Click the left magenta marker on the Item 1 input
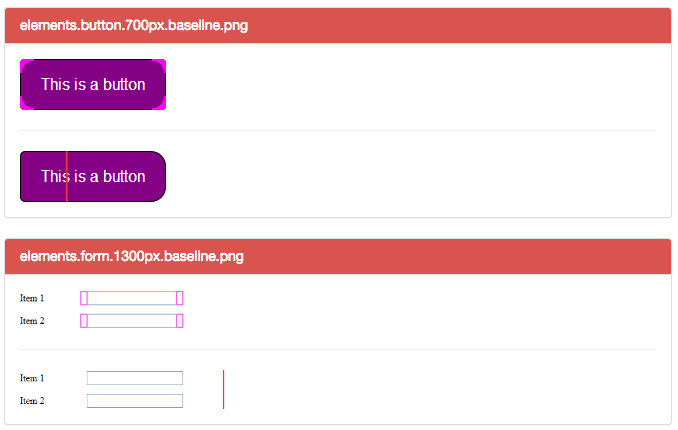Screen dimensions: 678x430 (84, 298)
